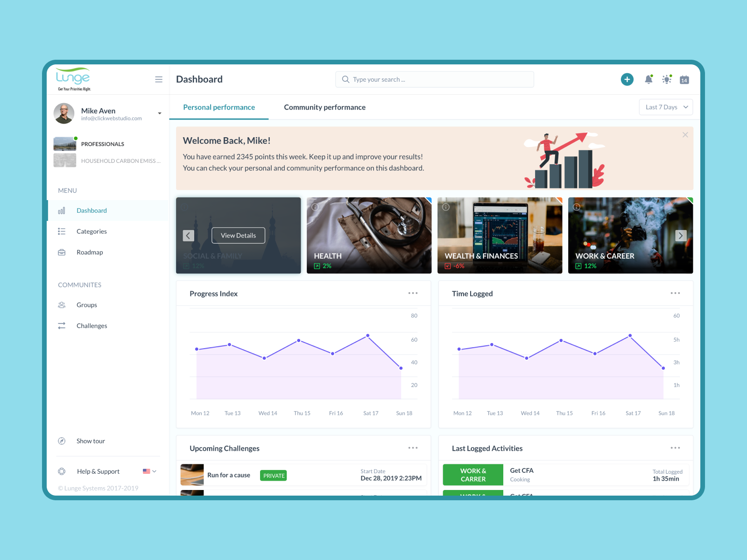Open Upcoming Challenges options menu
Screen dimensions: 747x560
coord(413,448)
